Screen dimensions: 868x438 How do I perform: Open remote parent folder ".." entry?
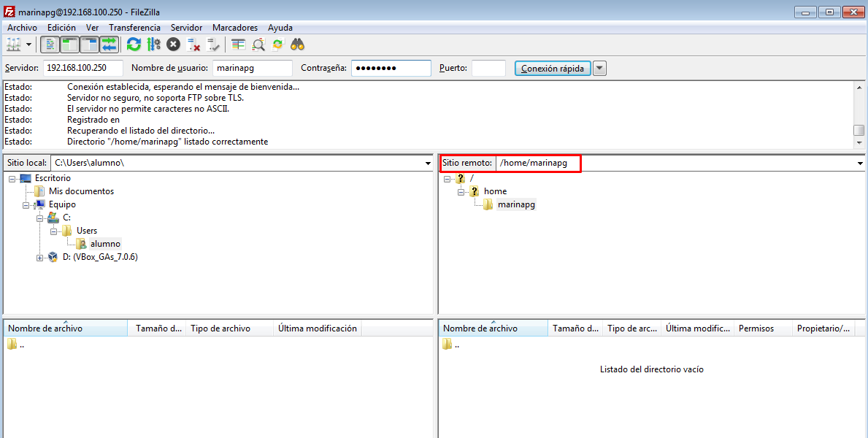pos(450,345)
